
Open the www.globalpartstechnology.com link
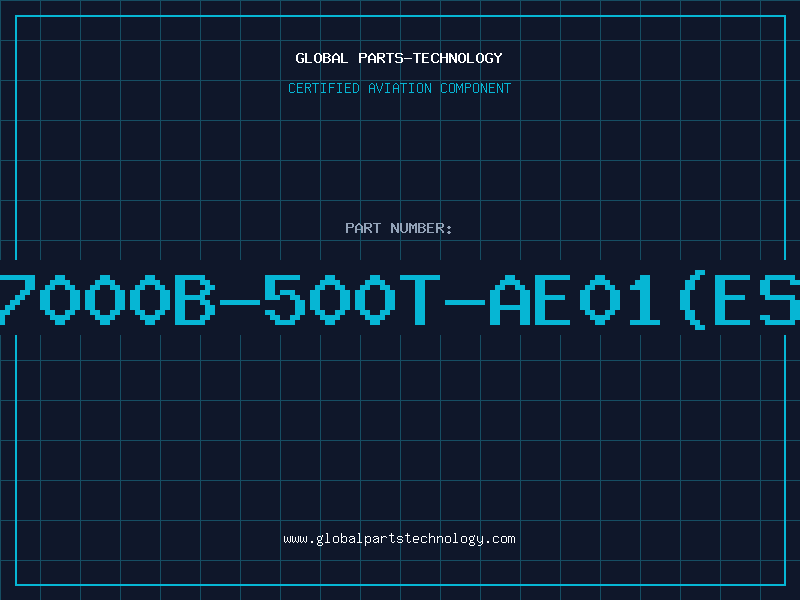399,539
